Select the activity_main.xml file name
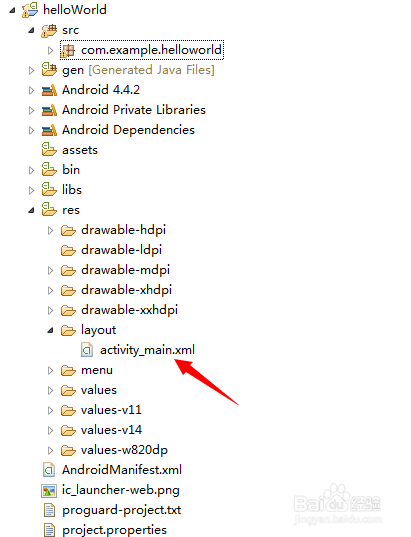The height and width of the screenshot is (537, 411). pyautogui.click(x=147, y=350)
